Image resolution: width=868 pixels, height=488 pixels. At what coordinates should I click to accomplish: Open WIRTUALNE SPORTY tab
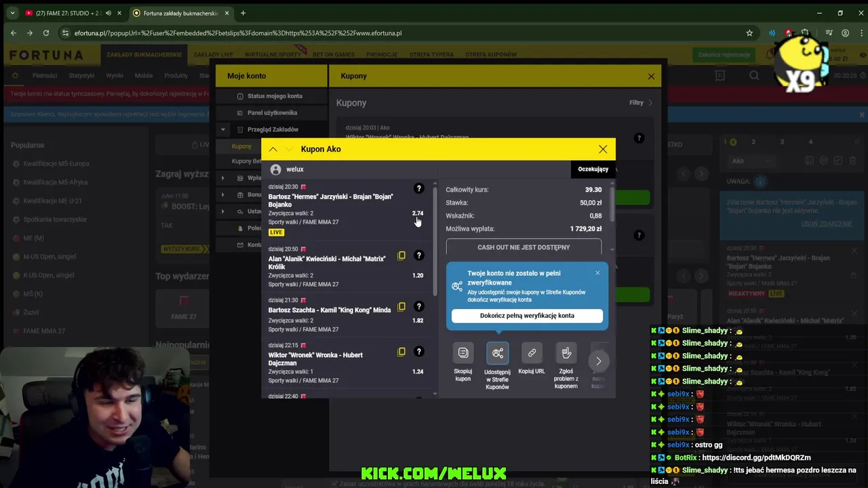click(272, 55)
